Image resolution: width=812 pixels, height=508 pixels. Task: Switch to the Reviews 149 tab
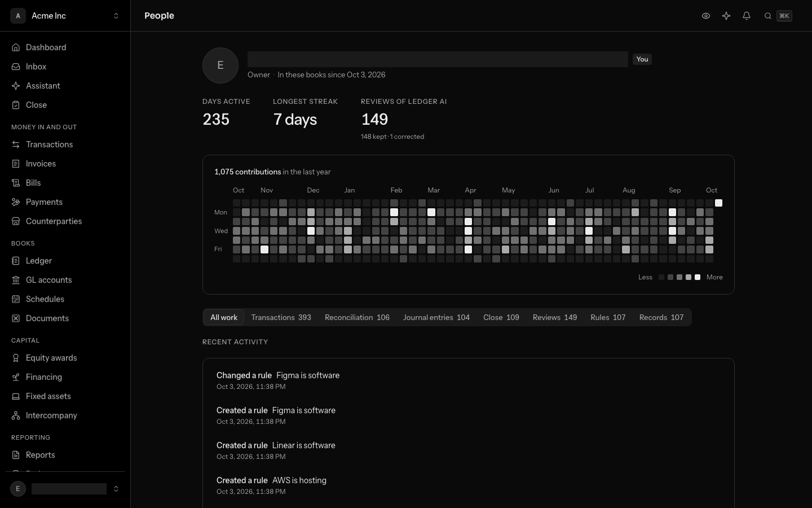[555, 317]
